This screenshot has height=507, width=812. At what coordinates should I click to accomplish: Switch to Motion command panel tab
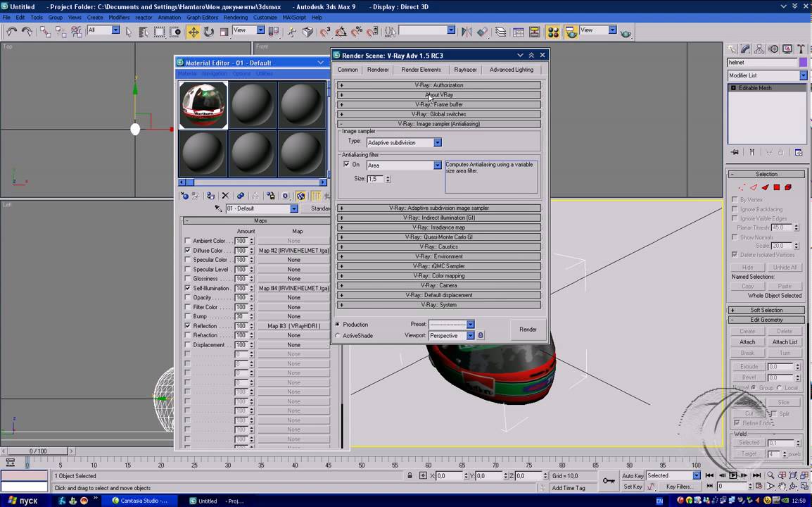pyautogui.click(x=774, y=49)
